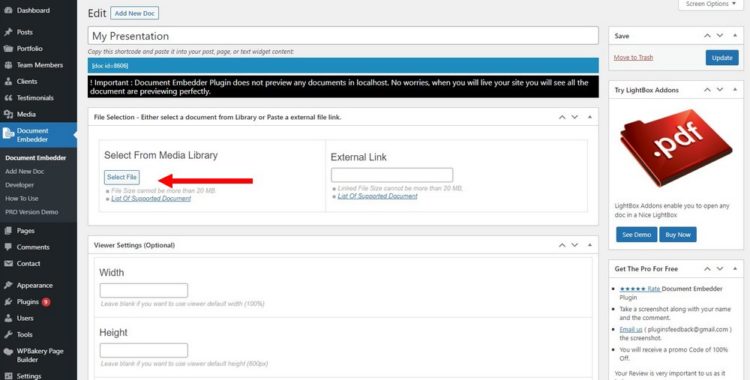Focus the External Link input field
The width and height of the screenshot is (750, 380).
point(392,175)
